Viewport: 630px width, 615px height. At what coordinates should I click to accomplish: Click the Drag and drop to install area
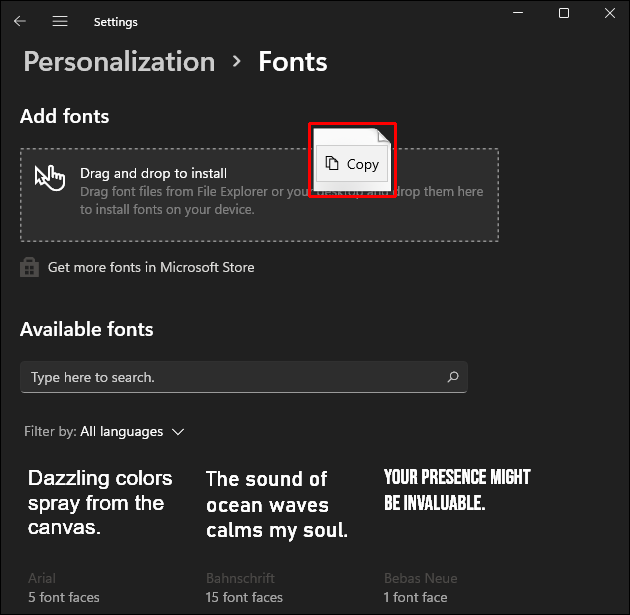[x=200, y=195]
